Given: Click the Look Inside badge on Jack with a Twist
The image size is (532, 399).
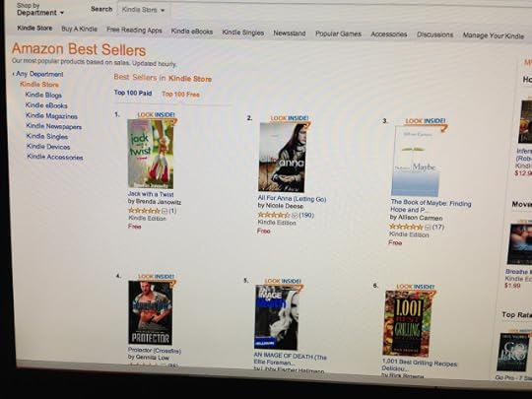Looking at the screenshot, I should tap(157, 115).
